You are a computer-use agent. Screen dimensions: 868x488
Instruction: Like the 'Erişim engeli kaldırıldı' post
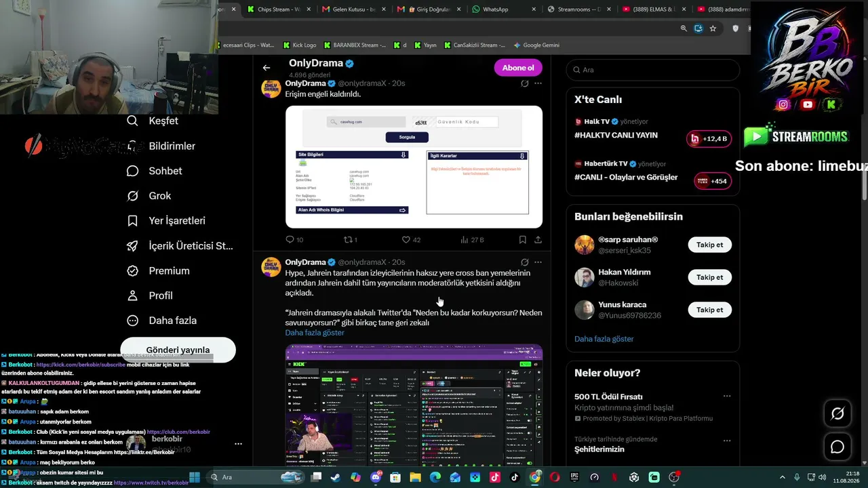411,240
